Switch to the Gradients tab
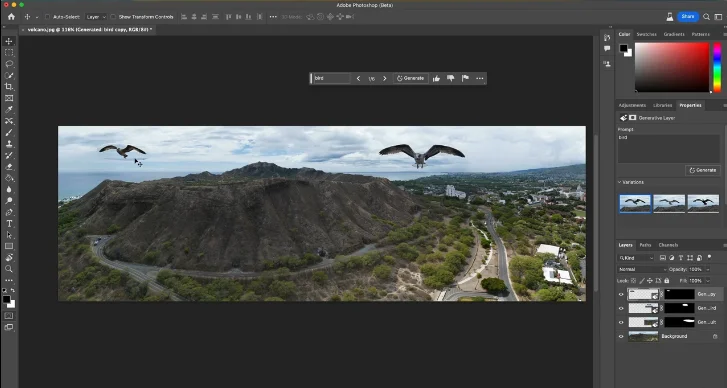 [x=674, y=34]
